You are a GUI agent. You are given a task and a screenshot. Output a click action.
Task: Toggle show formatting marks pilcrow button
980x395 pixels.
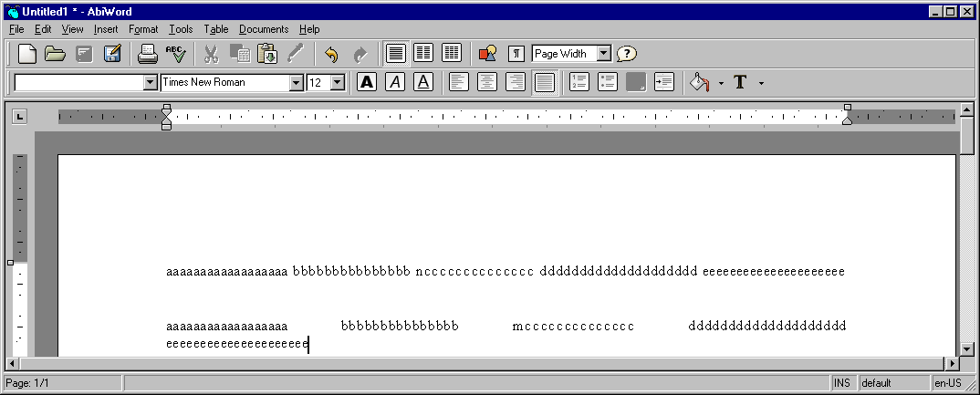tap(516, 54)
